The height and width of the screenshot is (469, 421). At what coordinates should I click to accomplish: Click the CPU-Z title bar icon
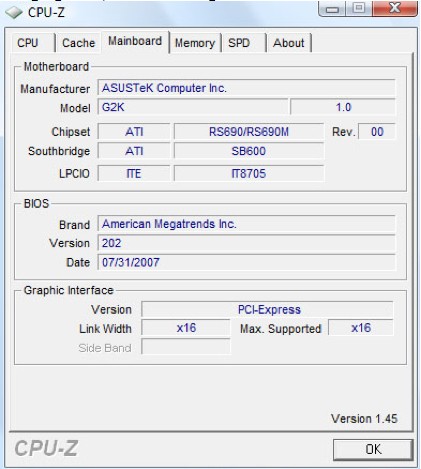point(14,13)
